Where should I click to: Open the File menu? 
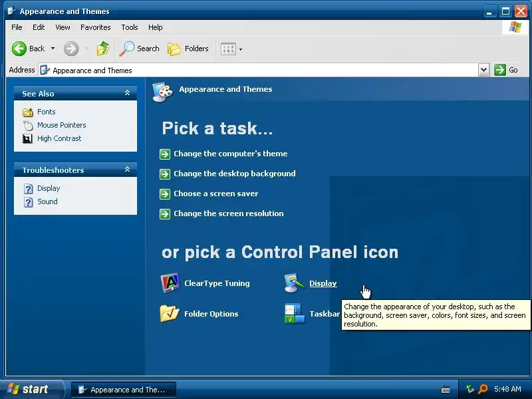(x=17, y=27)
